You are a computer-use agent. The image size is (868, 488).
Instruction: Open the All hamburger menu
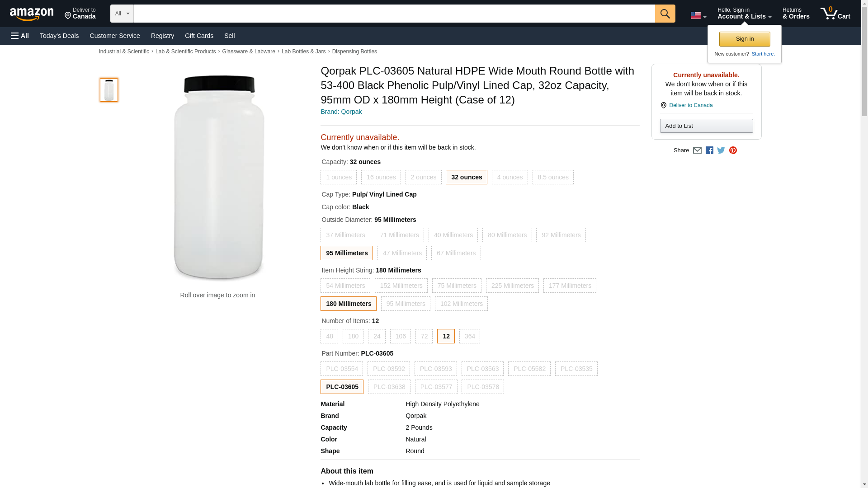[x=20, y=36]
